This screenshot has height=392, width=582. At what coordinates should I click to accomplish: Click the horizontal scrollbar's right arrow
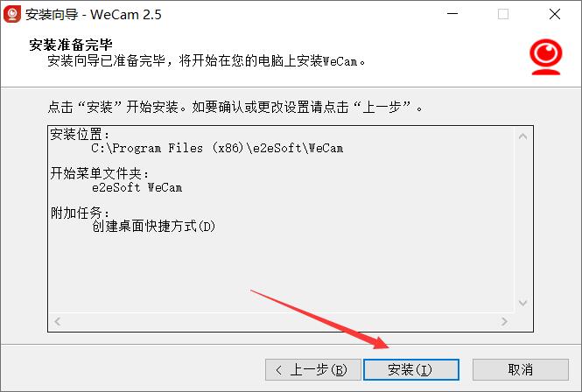(504, 321)
